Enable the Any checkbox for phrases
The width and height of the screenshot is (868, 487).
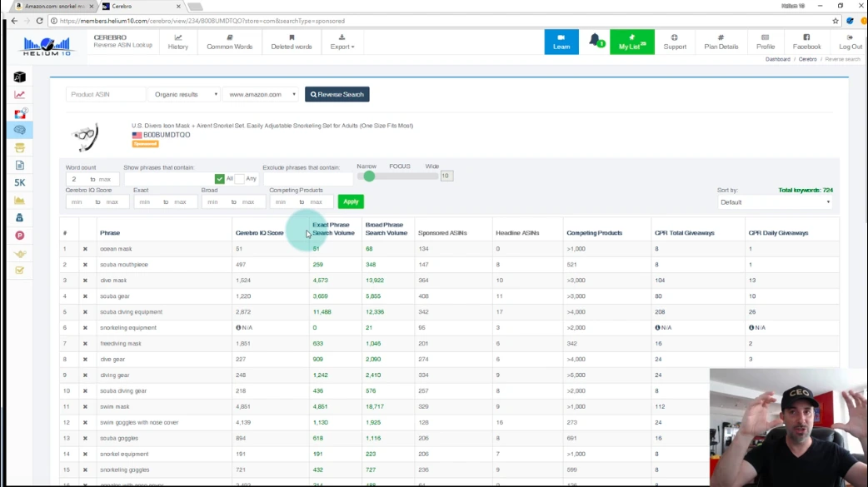239,179
